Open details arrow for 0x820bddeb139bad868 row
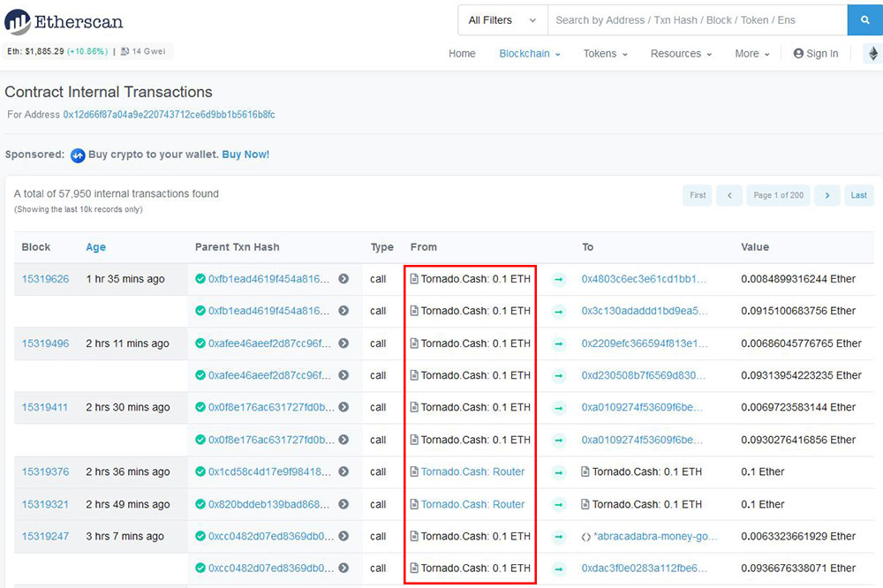 343,504
